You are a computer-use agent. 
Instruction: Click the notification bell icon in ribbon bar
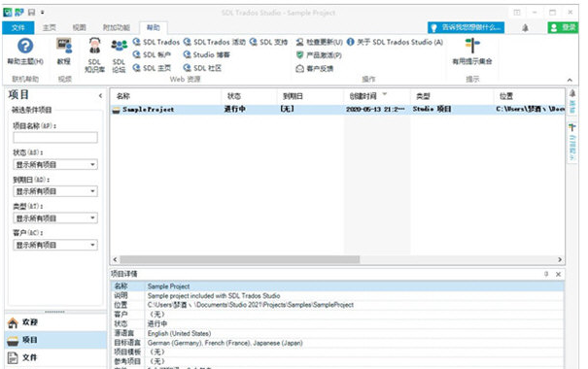pos(526,28)
